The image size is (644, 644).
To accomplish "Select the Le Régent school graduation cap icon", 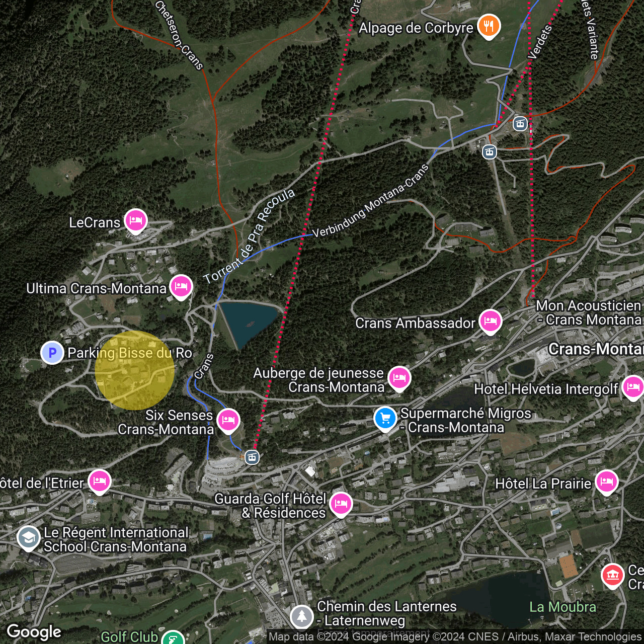I will point(28,537).
